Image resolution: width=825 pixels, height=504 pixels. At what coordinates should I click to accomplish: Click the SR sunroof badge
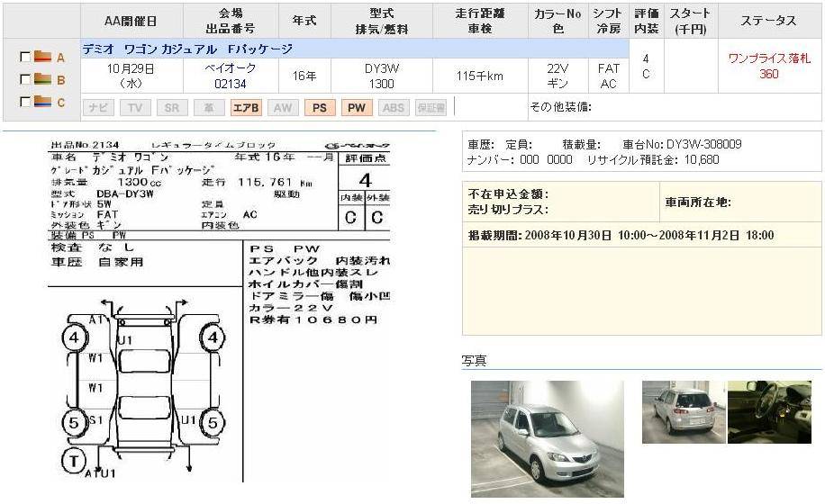172,108
